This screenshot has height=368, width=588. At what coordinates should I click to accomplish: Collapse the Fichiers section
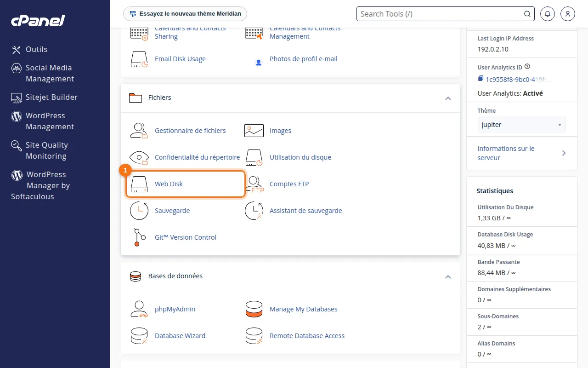click(x=448, y=98)
